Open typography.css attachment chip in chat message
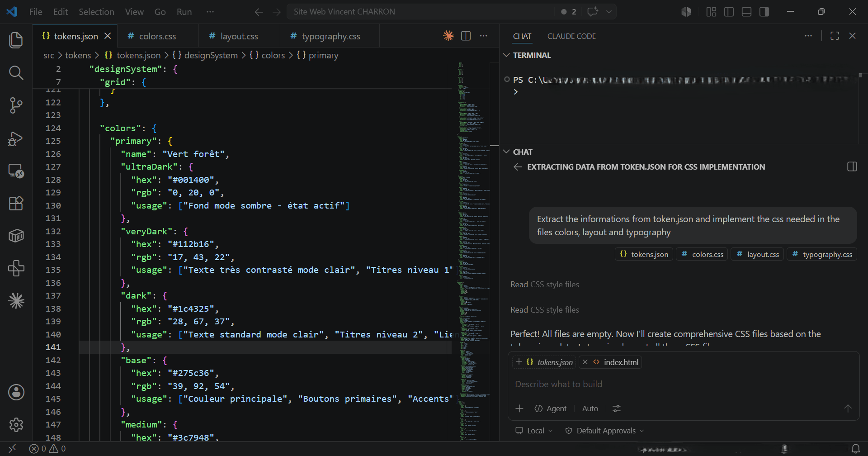This screenshot has height=456, width=868. (822, 254)
